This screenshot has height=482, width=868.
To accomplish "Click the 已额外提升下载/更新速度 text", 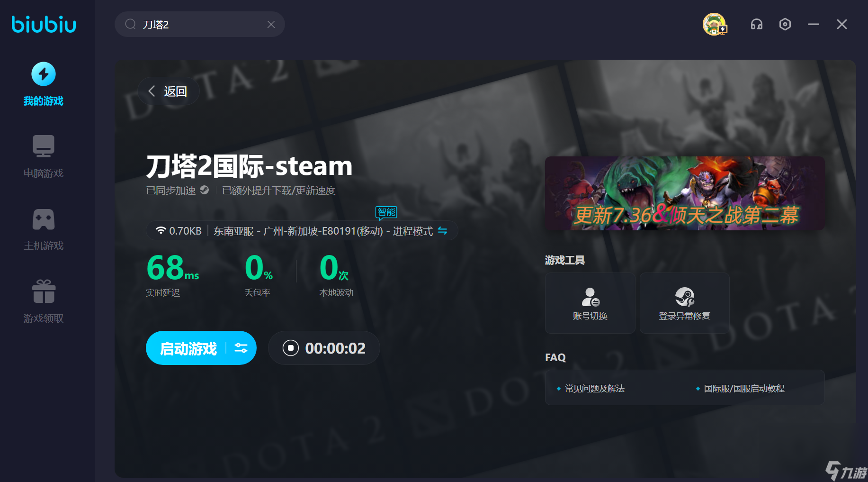I will pos(278,191).
